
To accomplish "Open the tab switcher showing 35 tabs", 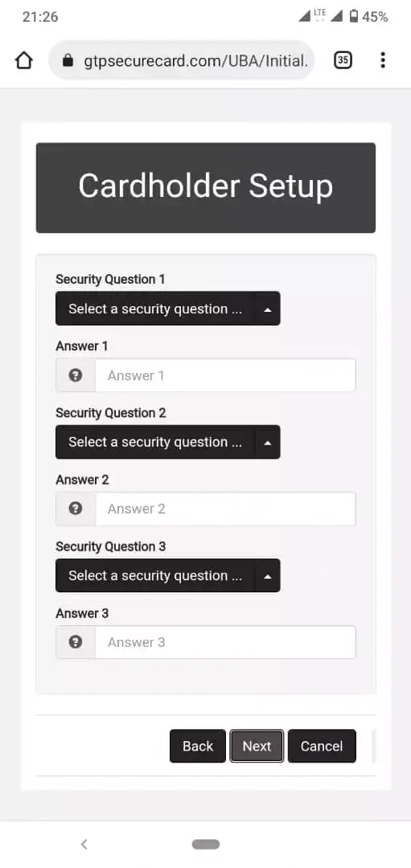I will pyautogui.click(x=343, y=60).
